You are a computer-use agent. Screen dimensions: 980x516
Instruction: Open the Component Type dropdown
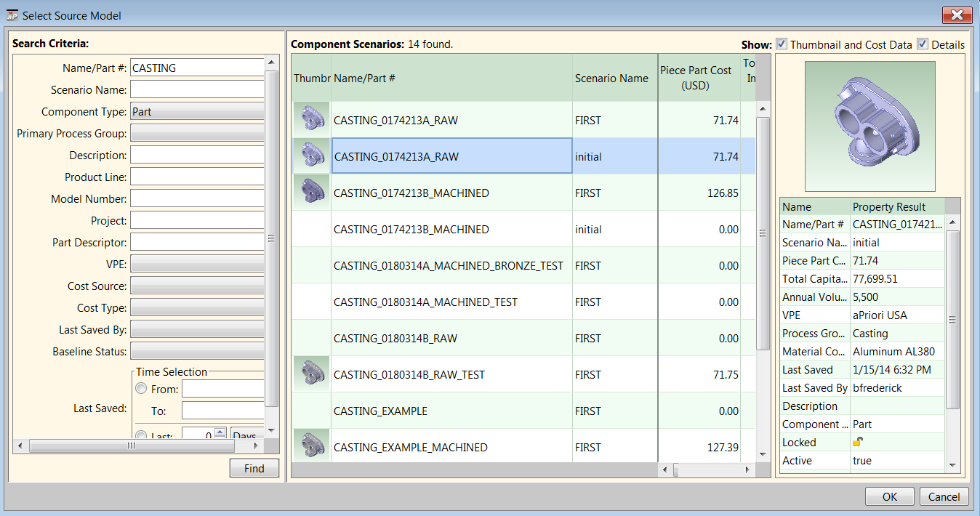[x=196, y=112]
